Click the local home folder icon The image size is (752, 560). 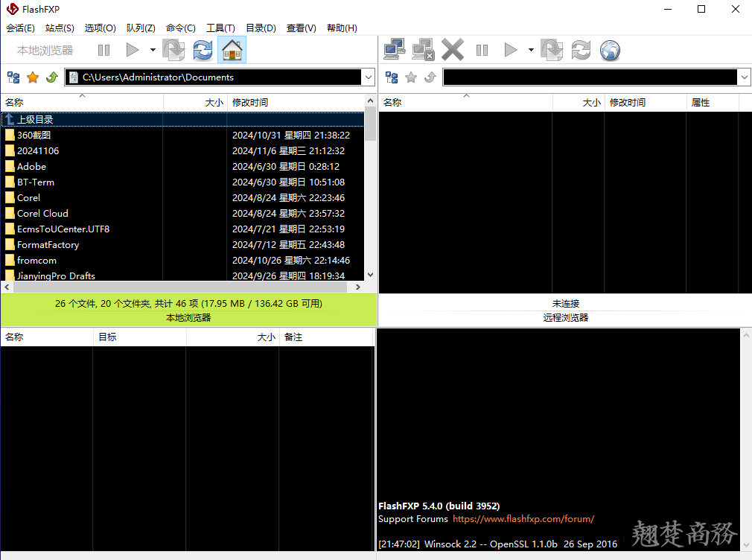232,50
